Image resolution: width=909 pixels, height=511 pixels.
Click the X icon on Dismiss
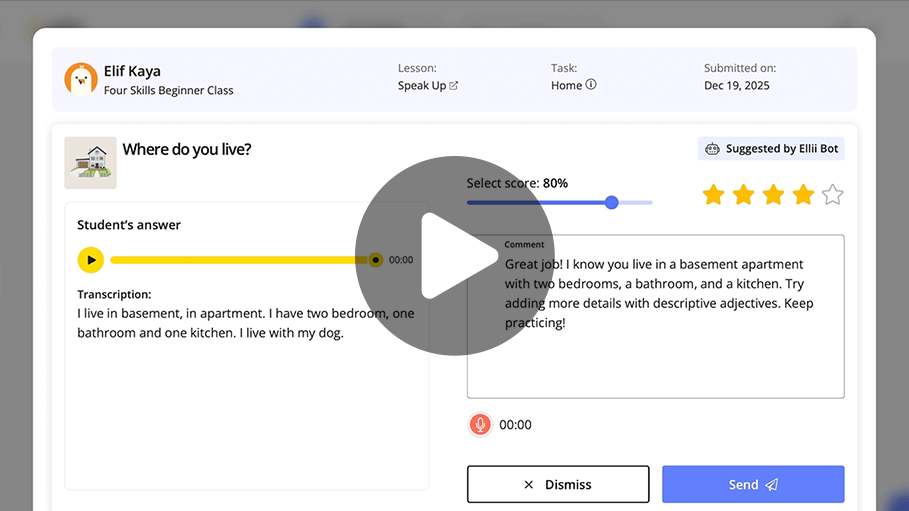[x=528, y=484]
